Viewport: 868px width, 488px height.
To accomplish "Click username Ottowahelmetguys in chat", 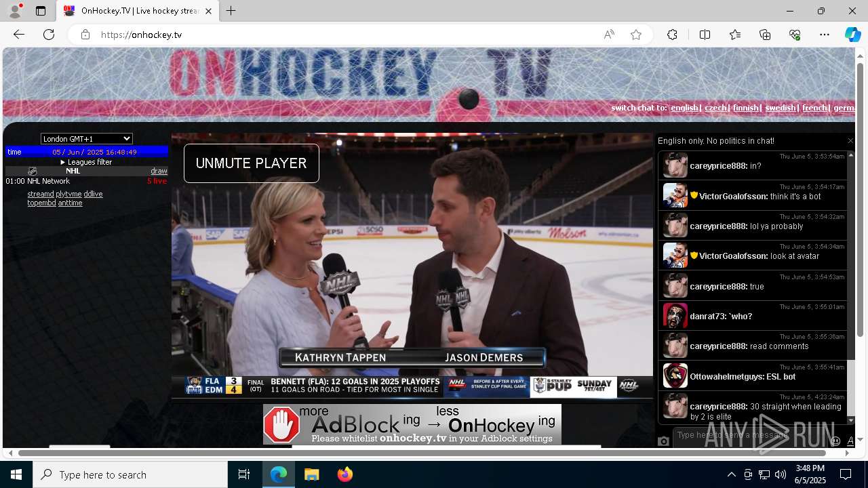I will tap(726, 377).
